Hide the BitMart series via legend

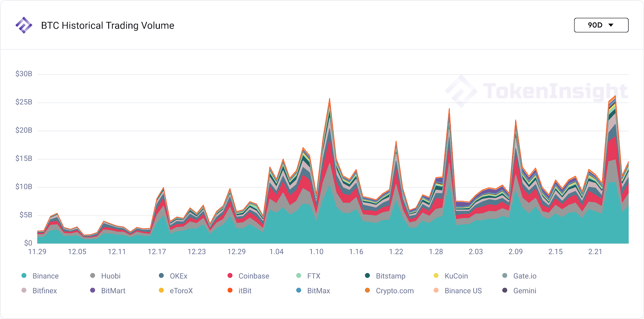tap(108, 291)
